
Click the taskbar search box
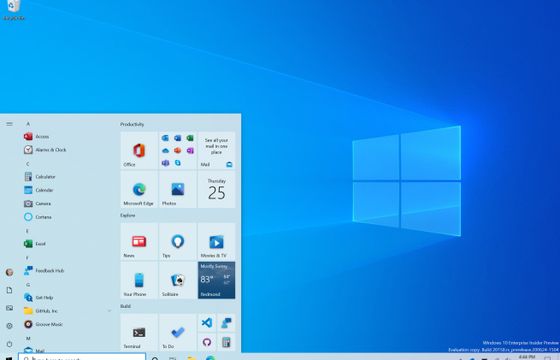[x=82, y=357]
